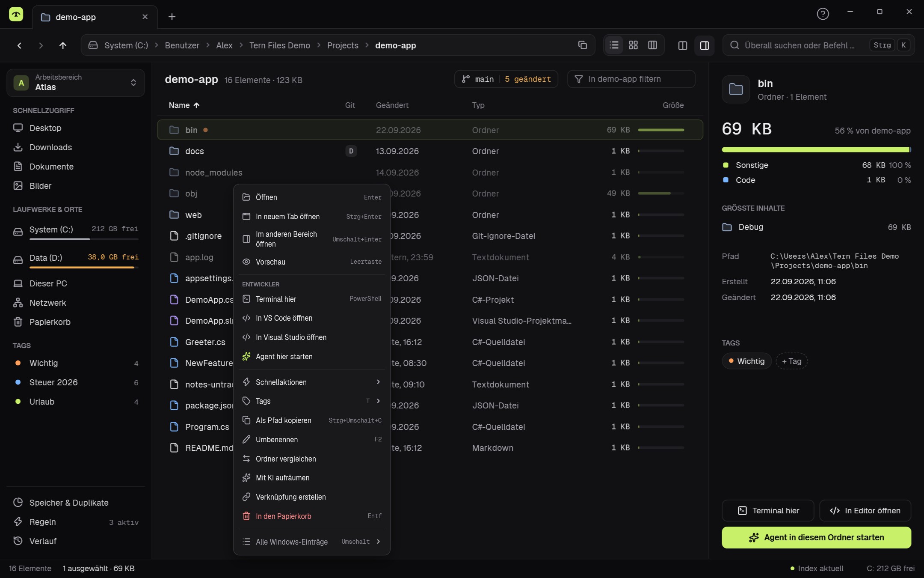Open Verlauf history
This screenshot has height=578, width=924.
76,541
